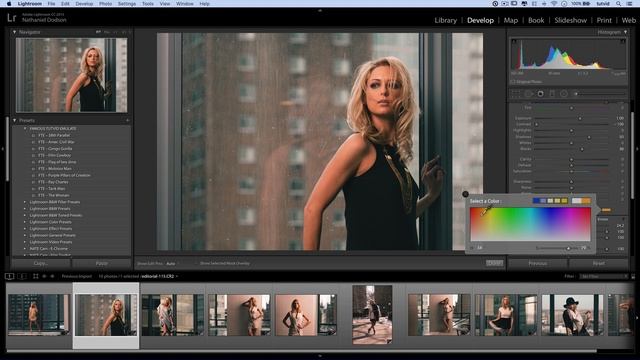640x360 pixels.
Task: Open second window display icon
Action: 22,276
